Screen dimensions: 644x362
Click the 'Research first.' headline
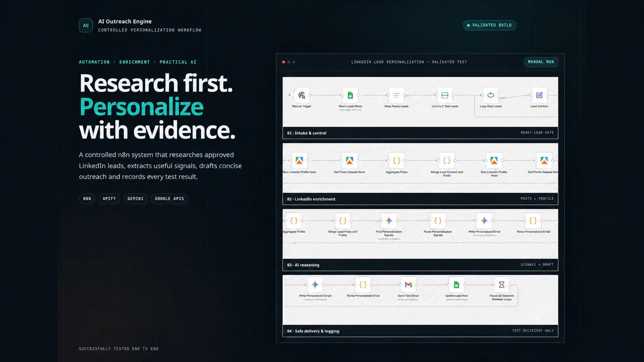tap(156, 83)
